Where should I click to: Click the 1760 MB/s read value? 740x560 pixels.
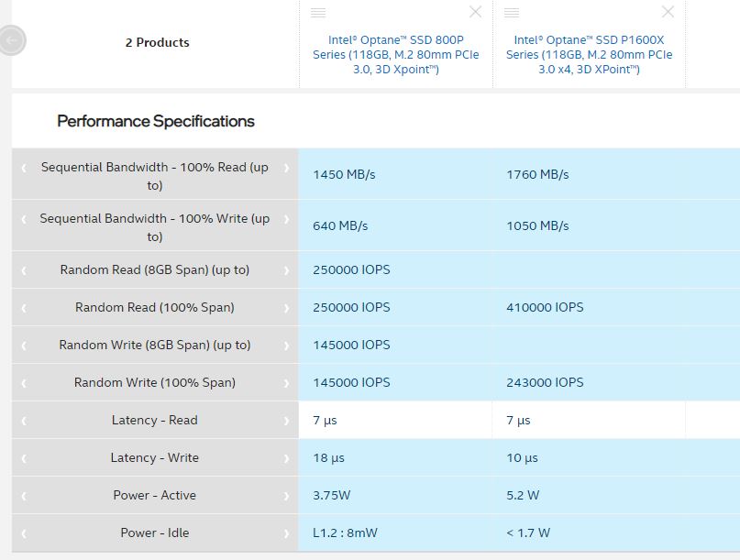537,174
